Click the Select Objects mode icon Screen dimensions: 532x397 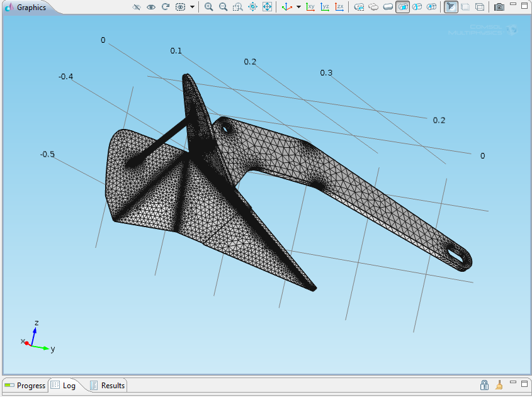pyautogui.click(x=359, y=7)
